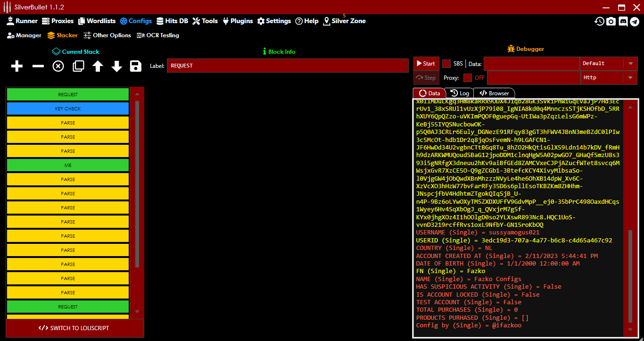
Task: Save the stack using the disk icon
Action: point(135,66)
